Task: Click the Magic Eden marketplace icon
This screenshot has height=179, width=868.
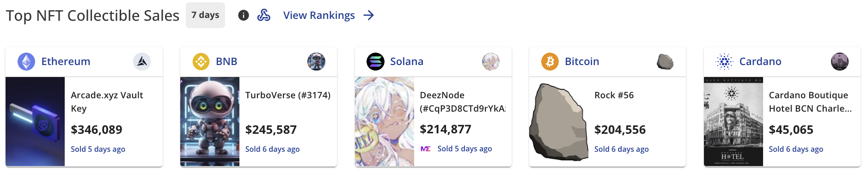Action: 426,149
